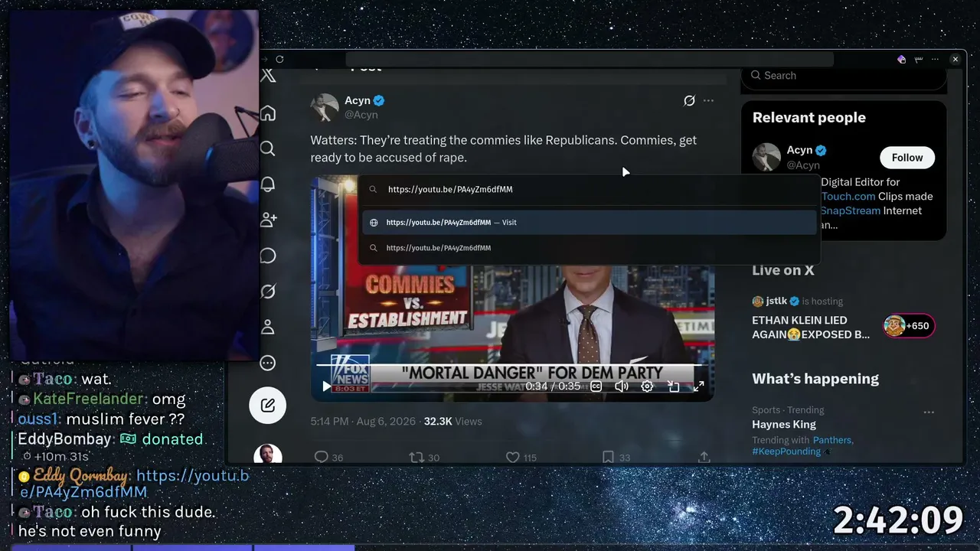Click the purple extension icon in browser toolbar
The width and height of the screenshot is (980, 551).
coord(901,60)
